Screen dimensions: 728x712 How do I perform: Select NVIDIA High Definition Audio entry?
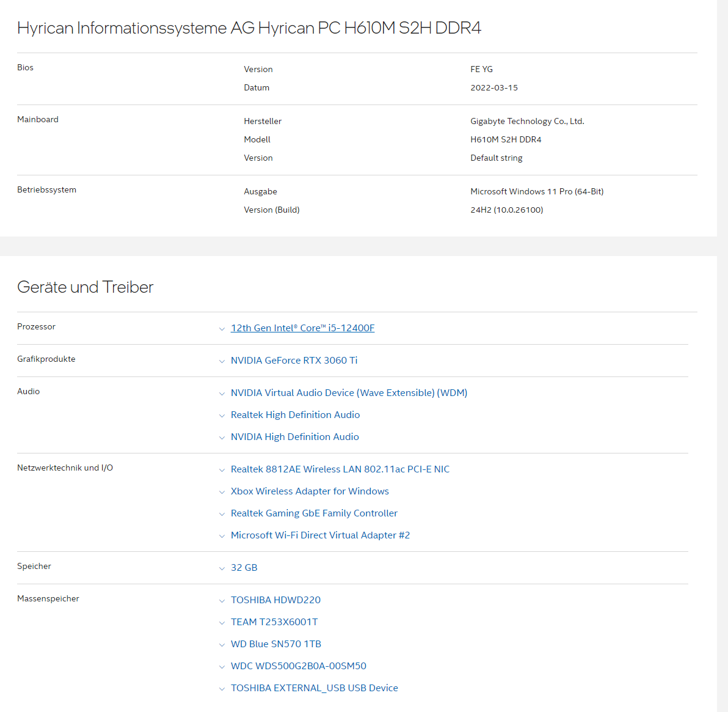coord(294,436)
